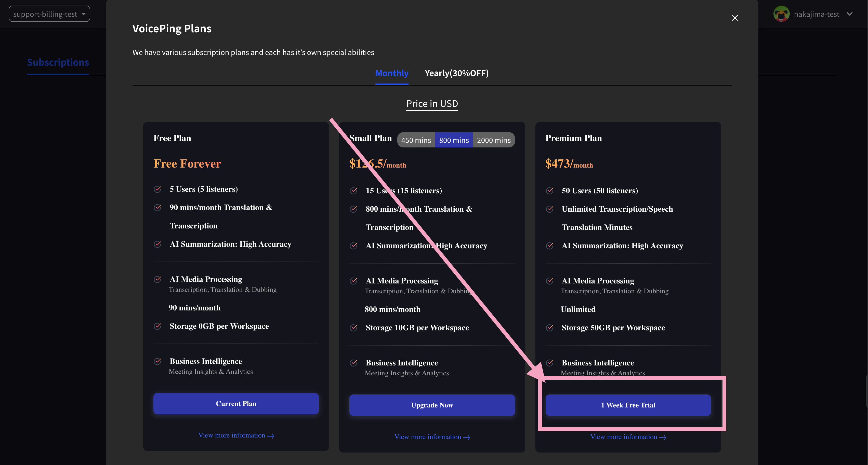868x465 pixels.
Task: Open the support-billing-test workspace dropdown
Action: click(49, 14)
